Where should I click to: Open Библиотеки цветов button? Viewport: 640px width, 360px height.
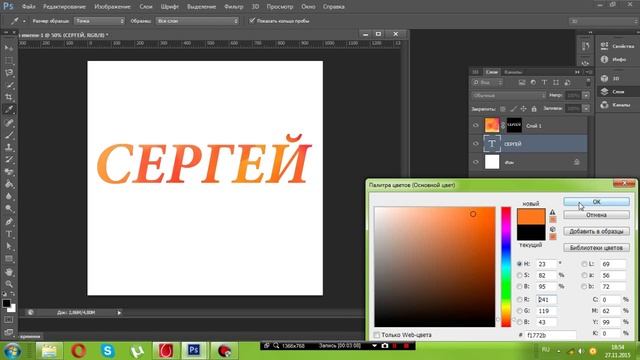596,248
